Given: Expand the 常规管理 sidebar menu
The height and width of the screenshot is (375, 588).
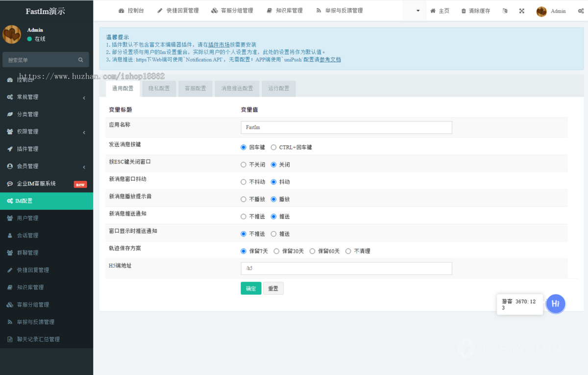Looking at the screenshot, I should coord(27,97).
